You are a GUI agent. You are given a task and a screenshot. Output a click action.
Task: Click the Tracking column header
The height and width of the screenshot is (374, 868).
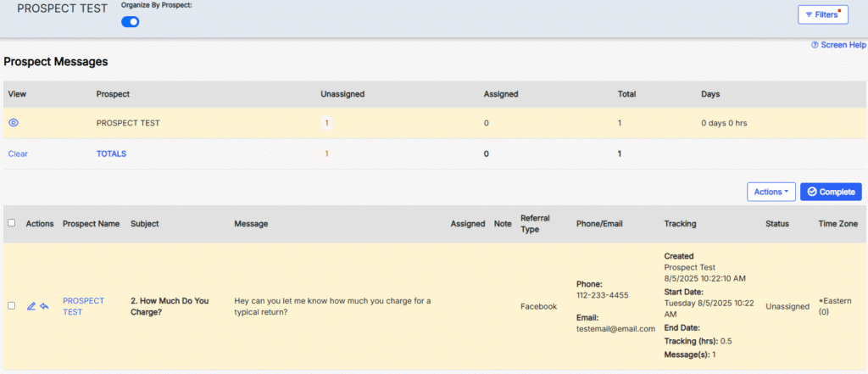click(680, 224)
